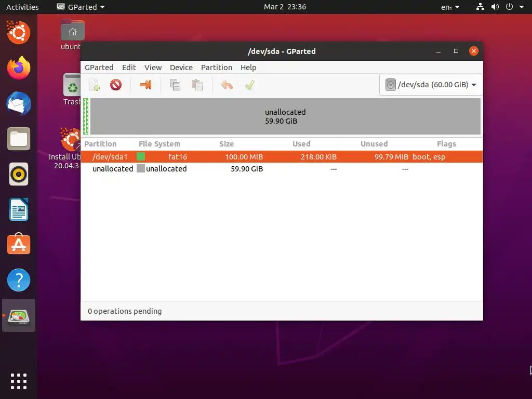532x399 pixels.
Task: Click the gray unallocated color swatch
Action: (x=141, y=169)
